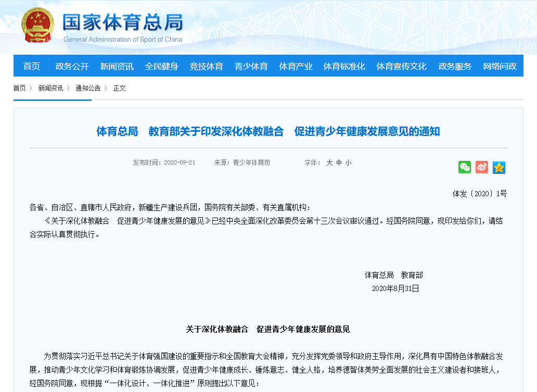The width and height of the screenshot is (537, 392).
Task: Select 体育宣传文化 navigation item
Action: coord(401,66)
